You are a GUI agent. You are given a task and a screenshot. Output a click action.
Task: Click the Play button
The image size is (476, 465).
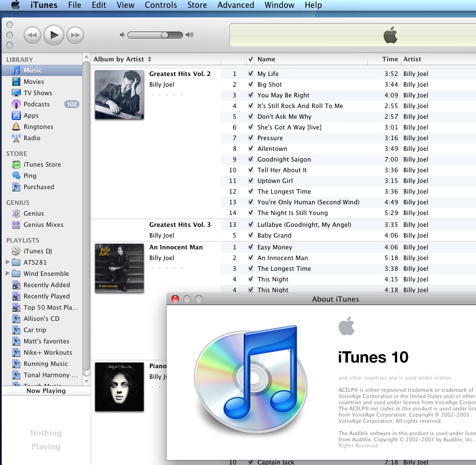click(54, 35)
